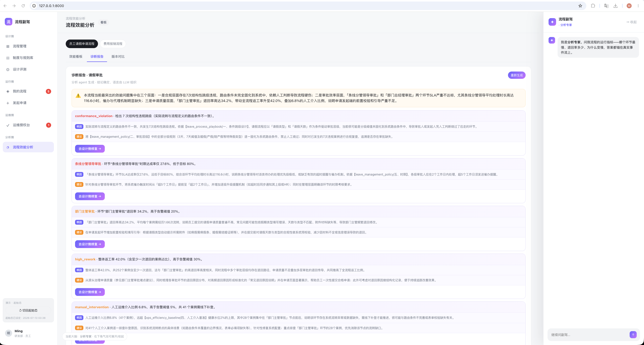This screenshot has height=345, width=644.
Task: Click the yellow warning triangle icon
Action: [x=78, y=96]
